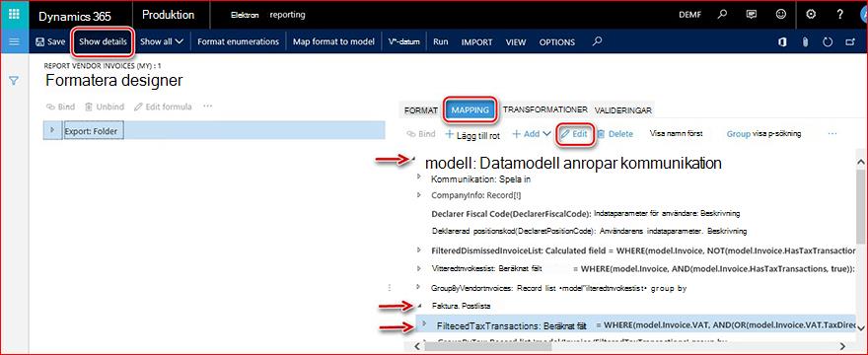Click the DEMF company selector
Screen dimensions: 868x355
[x=689, y=15]
